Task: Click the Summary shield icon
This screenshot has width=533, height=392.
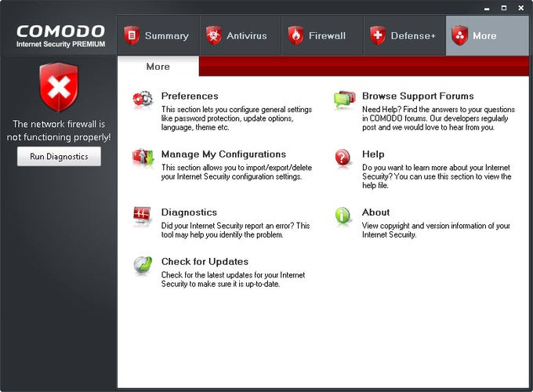Action: pos(132,35)
